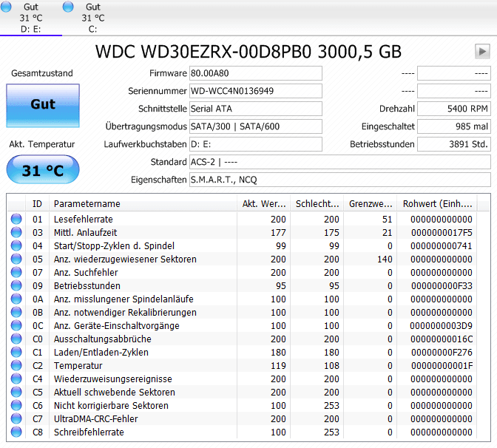
Task: Click status circle for Schreibfehlerrate row
Action: coord(16,432)
